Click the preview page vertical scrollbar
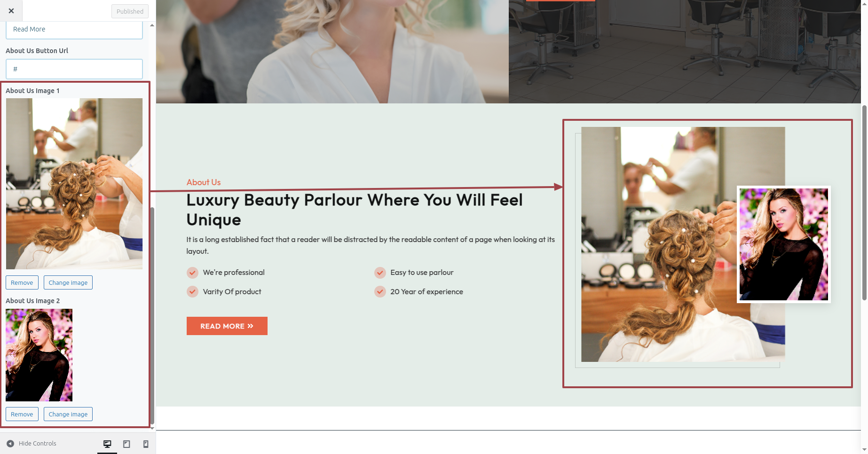This screenshot has height=454, width=868. coord(864,202)
